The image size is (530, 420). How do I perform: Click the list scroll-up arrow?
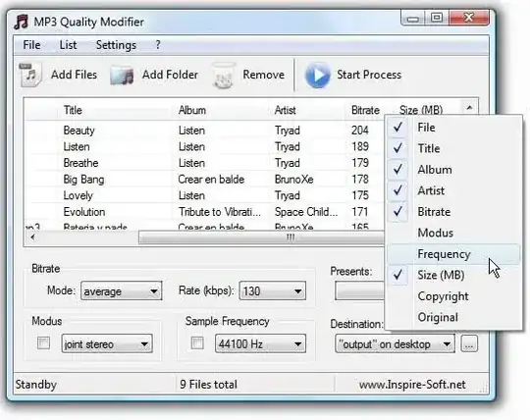click(469, 108)
